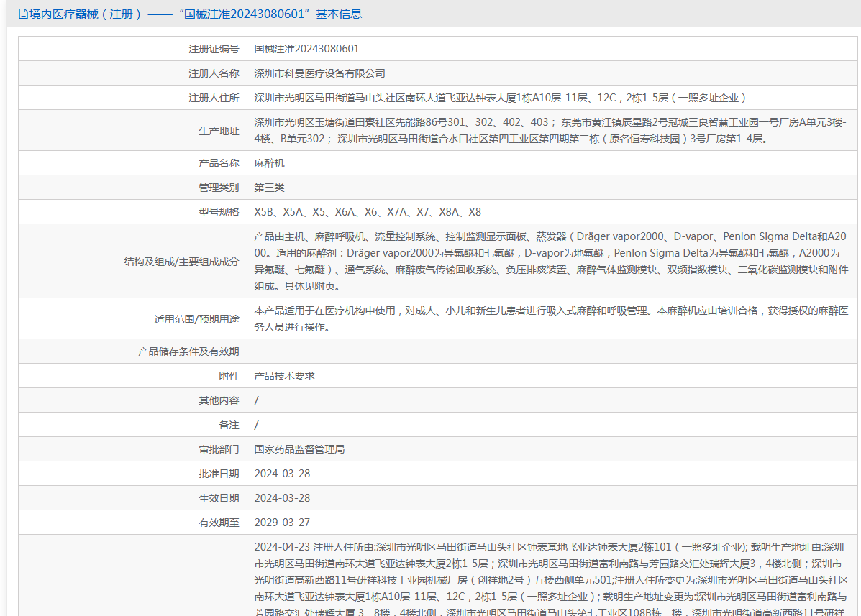Click the label 产品储存条件及有效期

pos(189,351)
